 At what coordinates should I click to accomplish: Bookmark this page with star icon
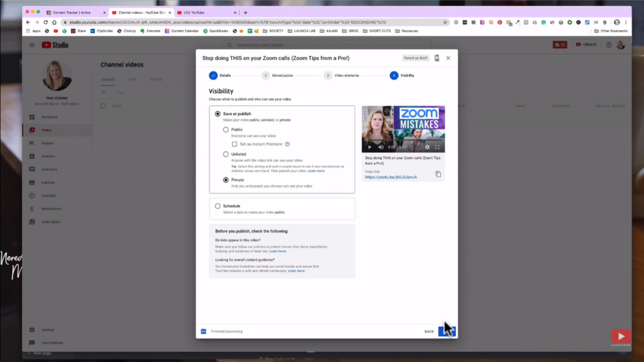[x=445, y=22]
